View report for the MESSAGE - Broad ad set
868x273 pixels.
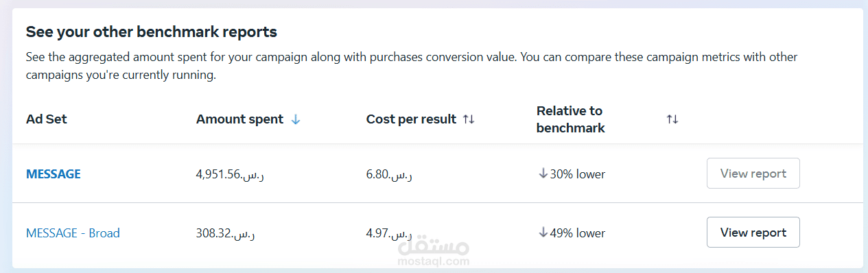(753, 233)
